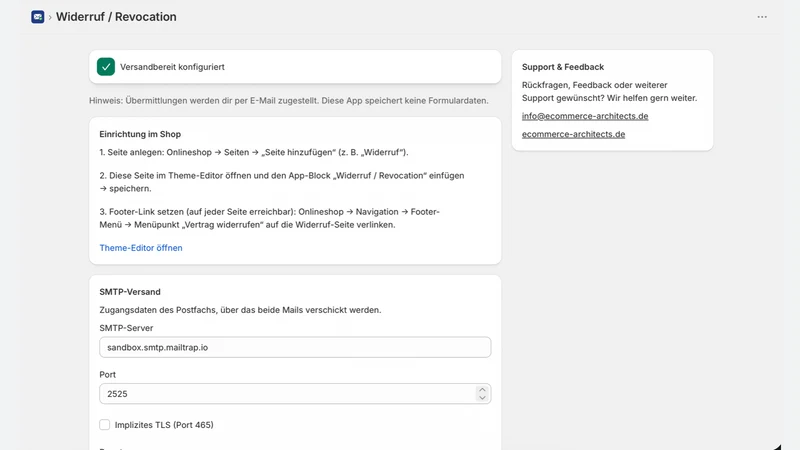Click the Widerruf / Revocation page title
Screen dimensions: 800x450
116,17
